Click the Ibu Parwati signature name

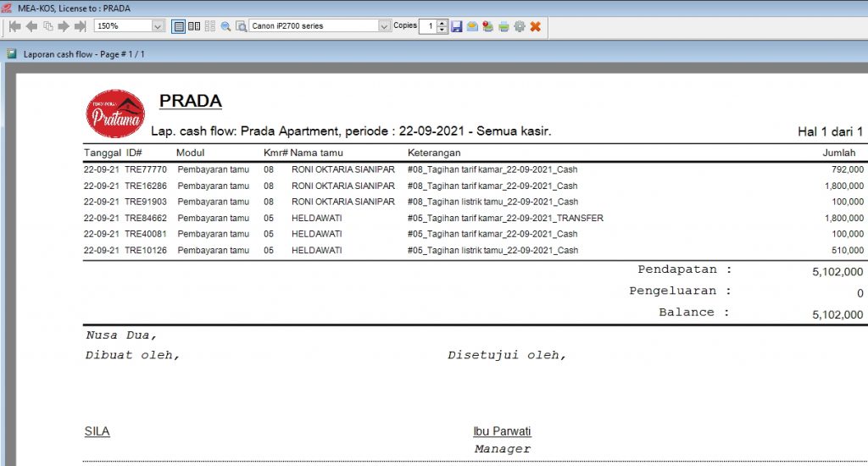pos(502,431)
